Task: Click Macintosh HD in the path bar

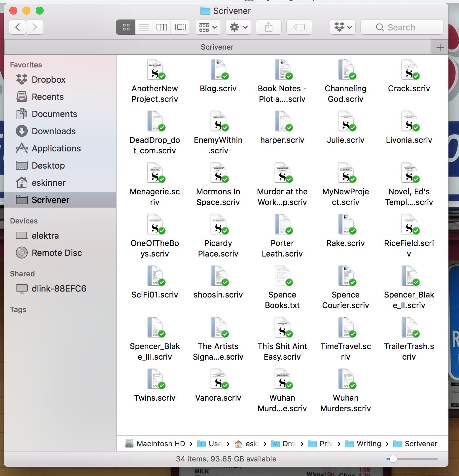Action: pyautogui.click(x=156, y=444)
